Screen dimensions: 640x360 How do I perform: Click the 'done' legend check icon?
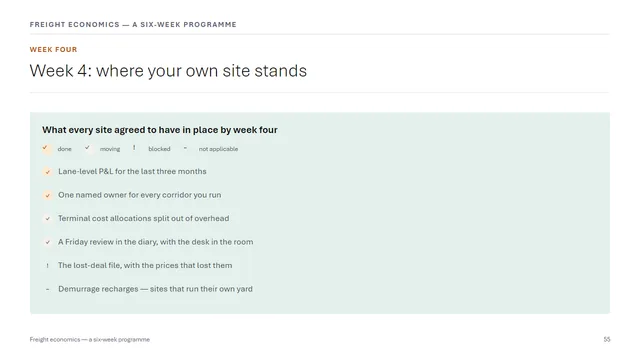click(x=46, y=149)
